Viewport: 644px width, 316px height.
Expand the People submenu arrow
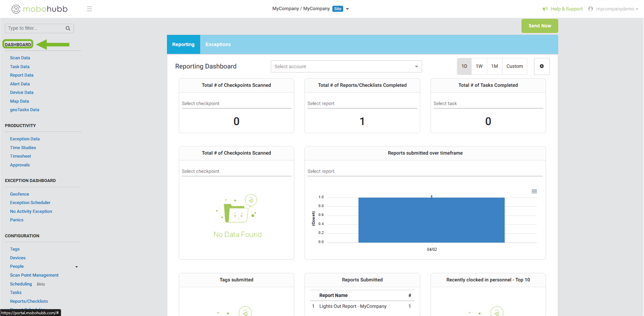click(76, 267)
